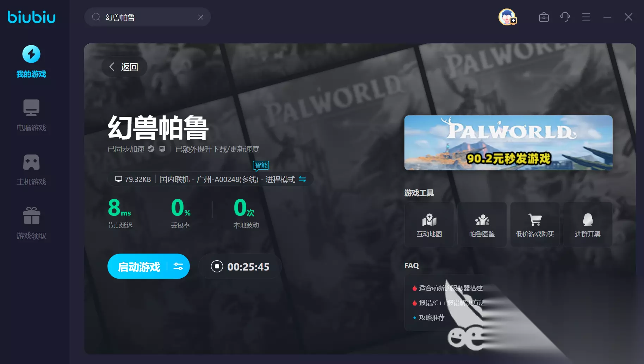This screenshot has width=644, height=364.
Task: Go back with the 返回 button
Action: coord(124,67)
